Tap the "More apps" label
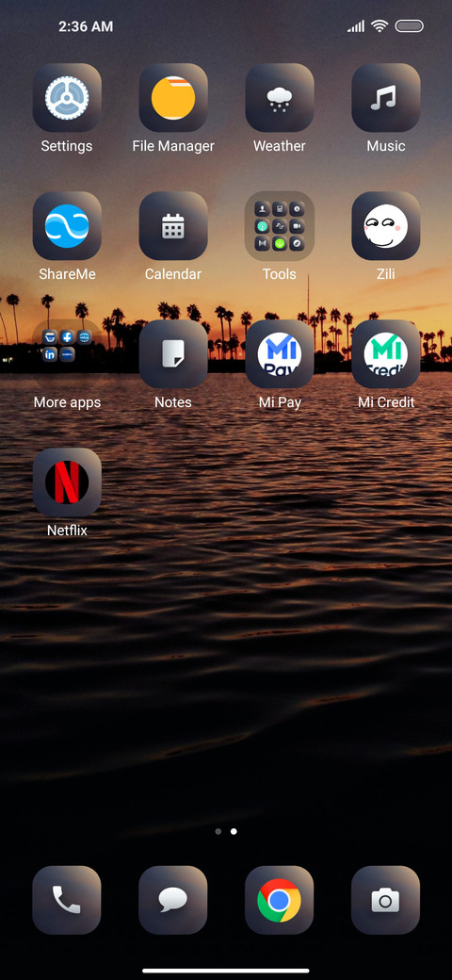The image size is (452, 980). (67, 401)
